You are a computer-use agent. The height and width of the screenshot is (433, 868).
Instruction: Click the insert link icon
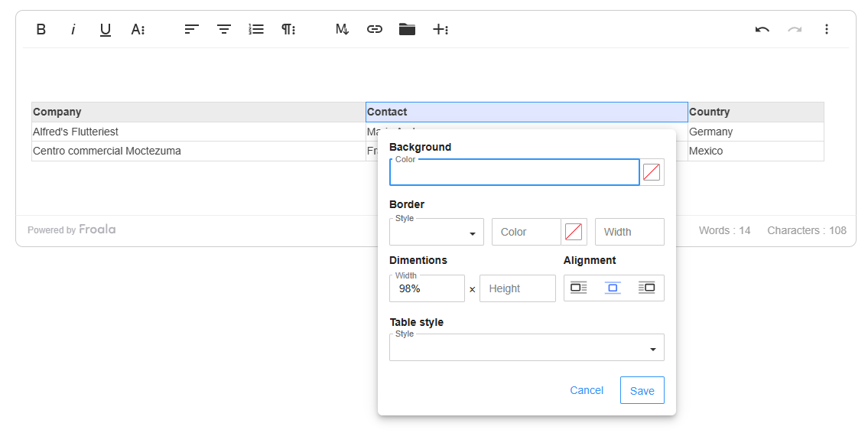coord(375,29)
